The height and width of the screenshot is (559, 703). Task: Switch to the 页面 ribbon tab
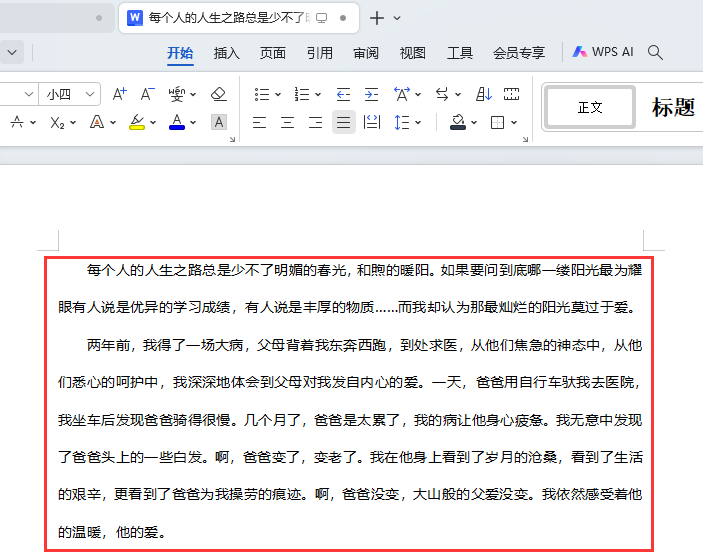273,53
